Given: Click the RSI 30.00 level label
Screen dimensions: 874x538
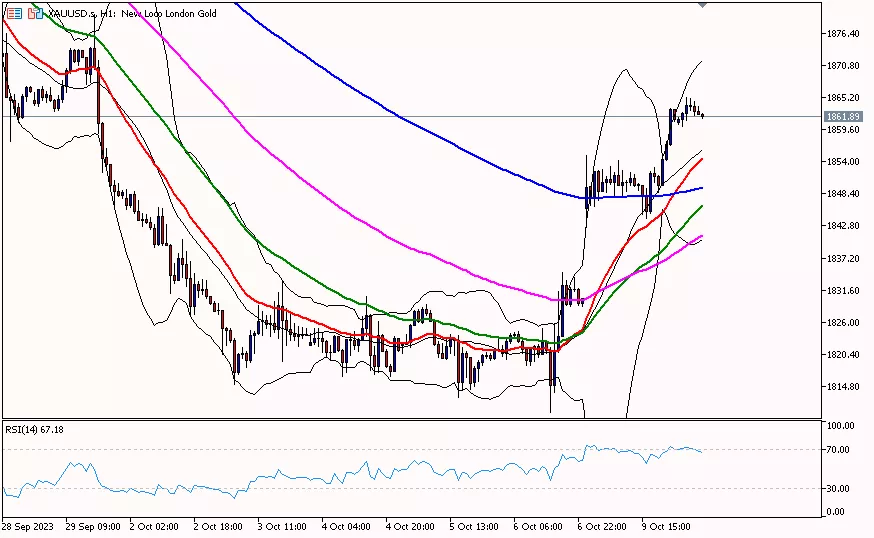Looking at the screenshot, I should [838, 488].
